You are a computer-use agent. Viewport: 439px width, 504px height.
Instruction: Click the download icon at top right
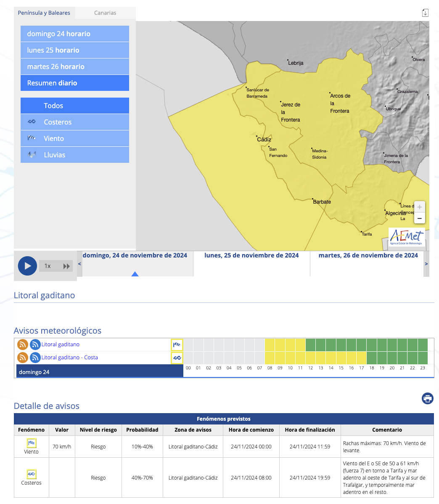pos(425,13)
